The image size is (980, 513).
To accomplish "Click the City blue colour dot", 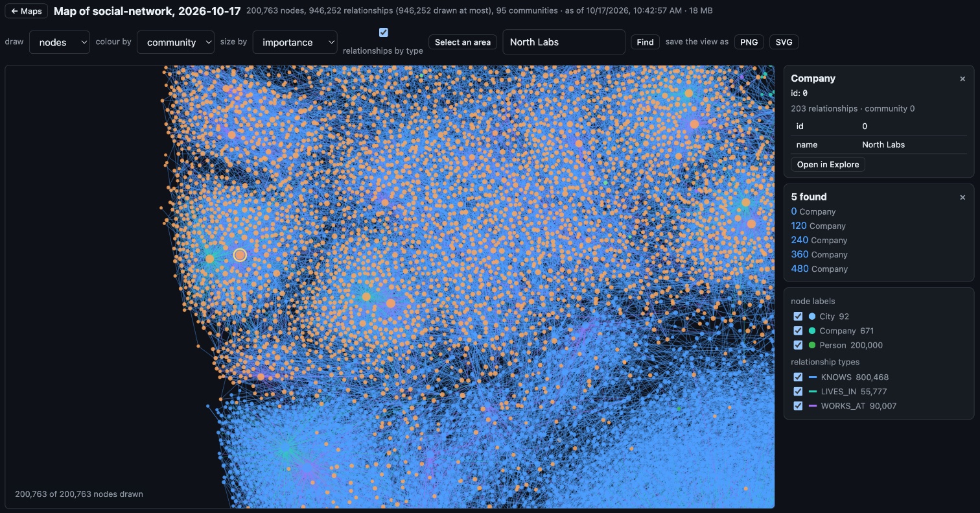I will (812, 316).
